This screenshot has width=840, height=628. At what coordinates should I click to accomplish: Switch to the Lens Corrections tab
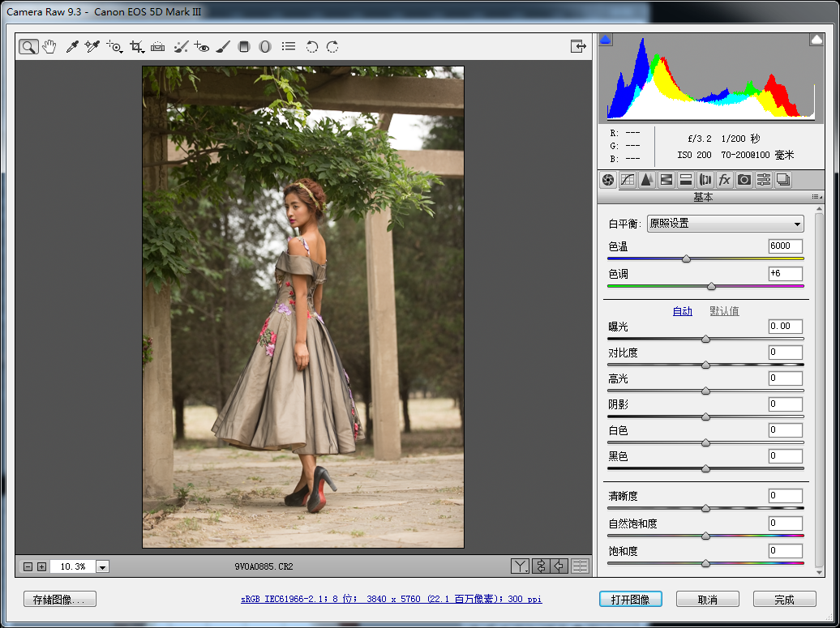pyautogui.click(x=705, y=180)
